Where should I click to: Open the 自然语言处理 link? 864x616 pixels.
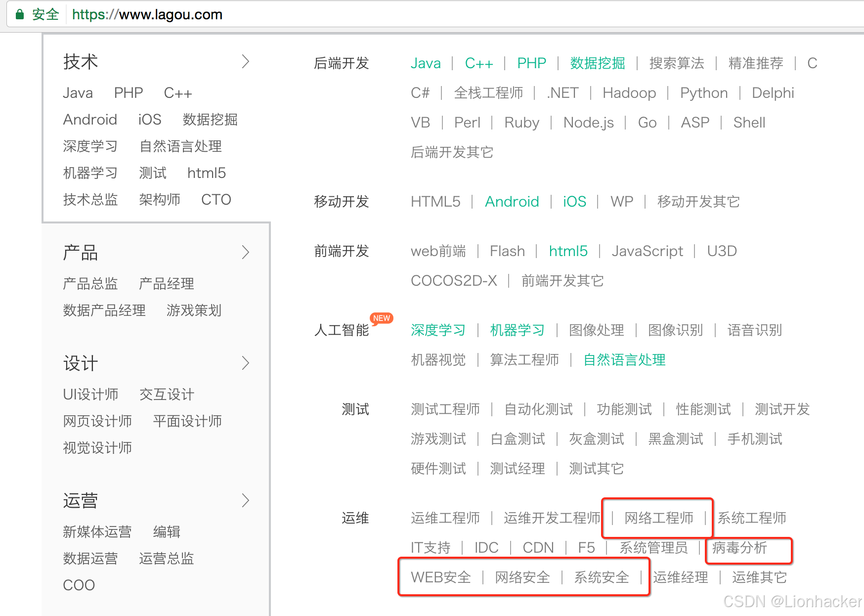pos(624,360)
